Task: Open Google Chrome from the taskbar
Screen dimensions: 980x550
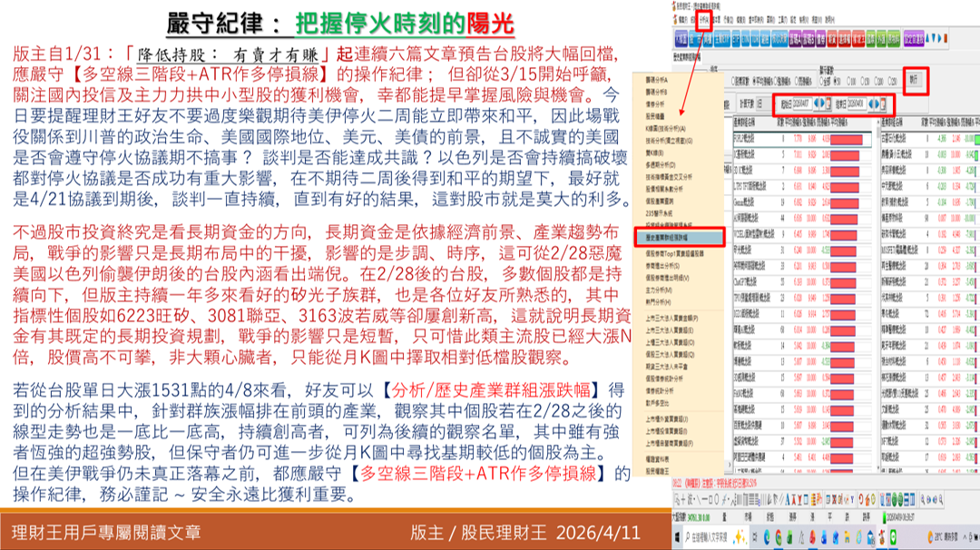Action: coord(779,537)
